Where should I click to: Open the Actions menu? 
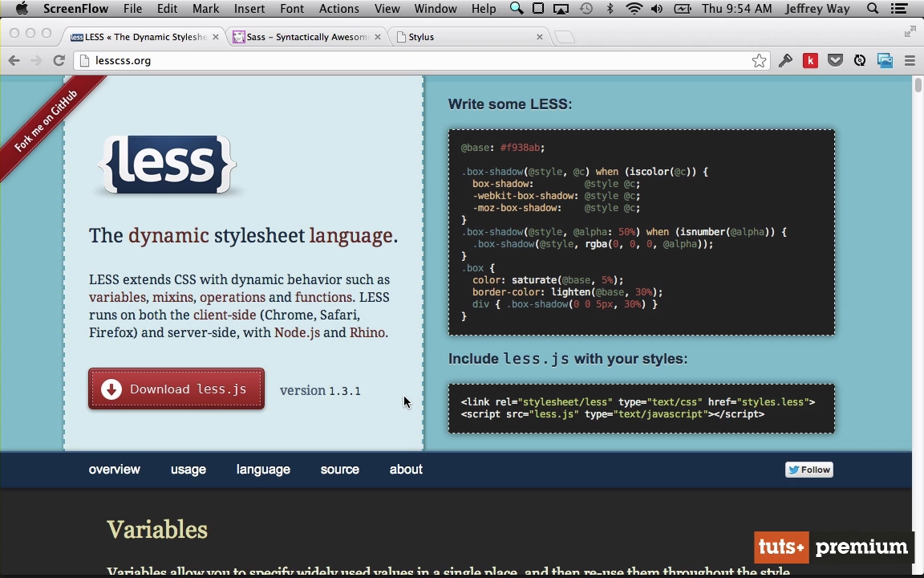[x=338, y=8]
